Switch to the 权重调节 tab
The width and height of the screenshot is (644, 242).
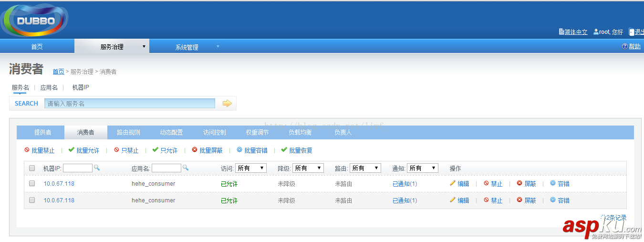coord(257,132)
